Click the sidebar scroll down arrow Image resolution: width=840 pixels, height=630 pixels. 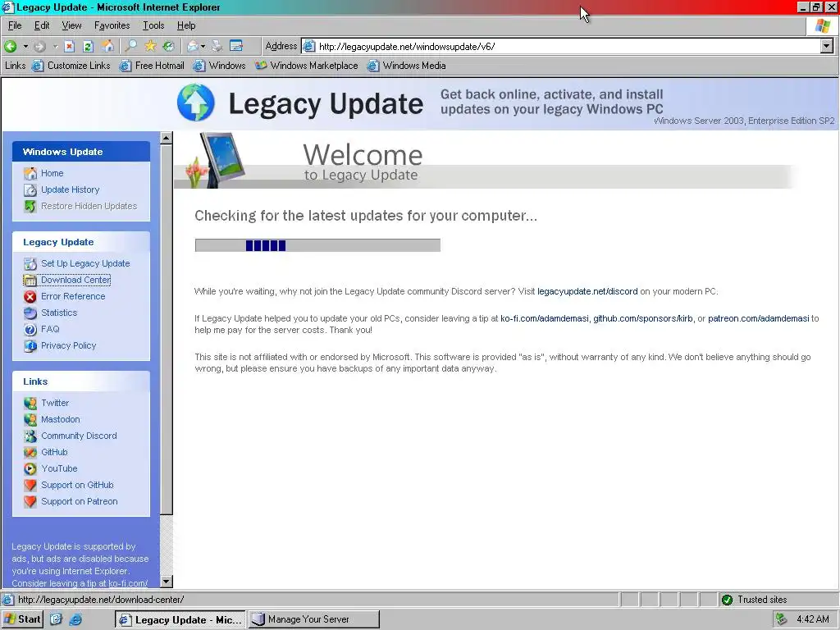(167, 582)
